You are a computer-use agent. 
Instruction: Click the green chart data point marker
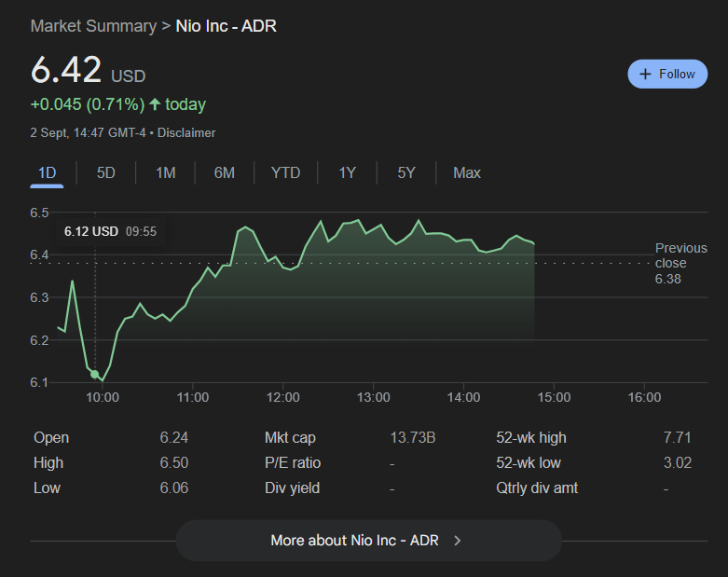[x=94, y=374]
